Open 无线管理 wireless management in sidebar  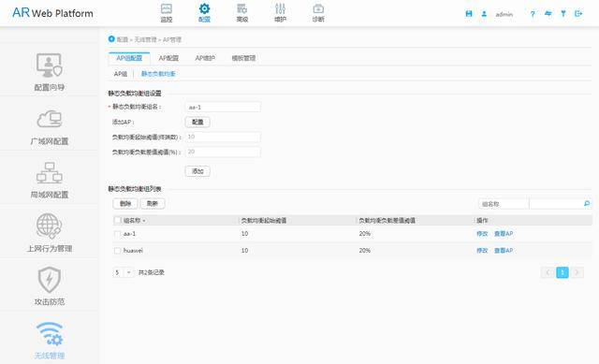[50, 340]
